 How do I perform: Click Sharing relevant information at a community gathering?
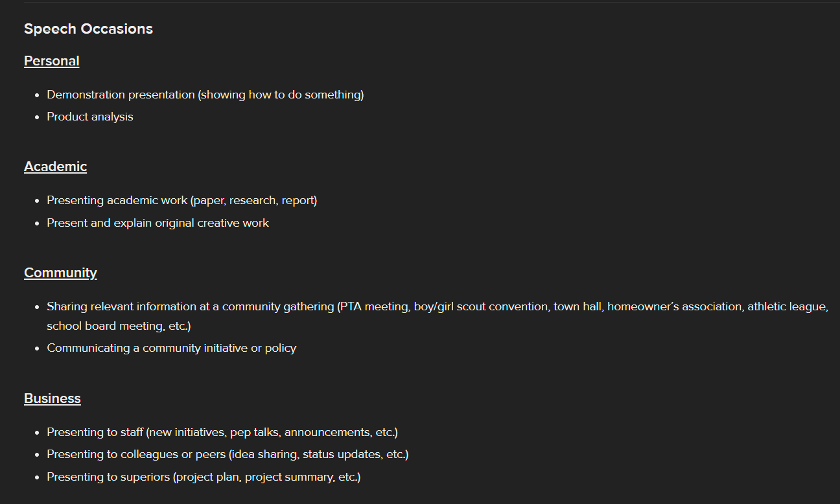[190, 306]
